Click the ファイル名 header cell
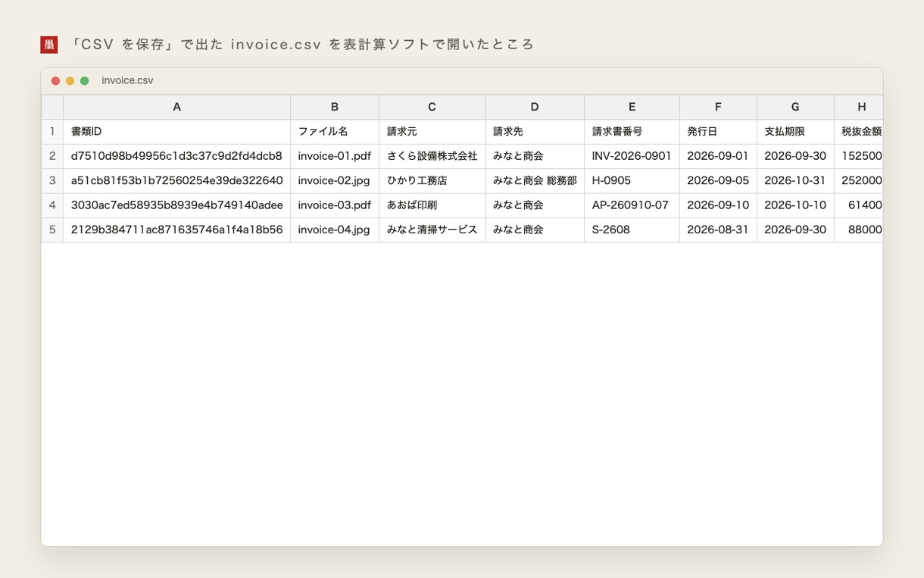The width and height of the screenshot is (924, 578). tap(335, 132)
